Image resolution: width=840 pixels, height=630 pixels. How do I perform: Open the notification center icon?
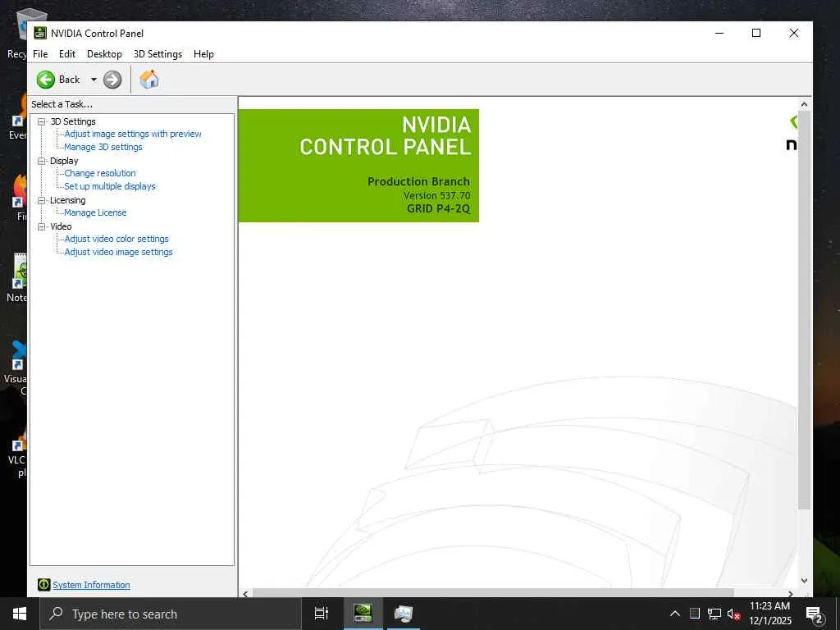coord(815,614)
